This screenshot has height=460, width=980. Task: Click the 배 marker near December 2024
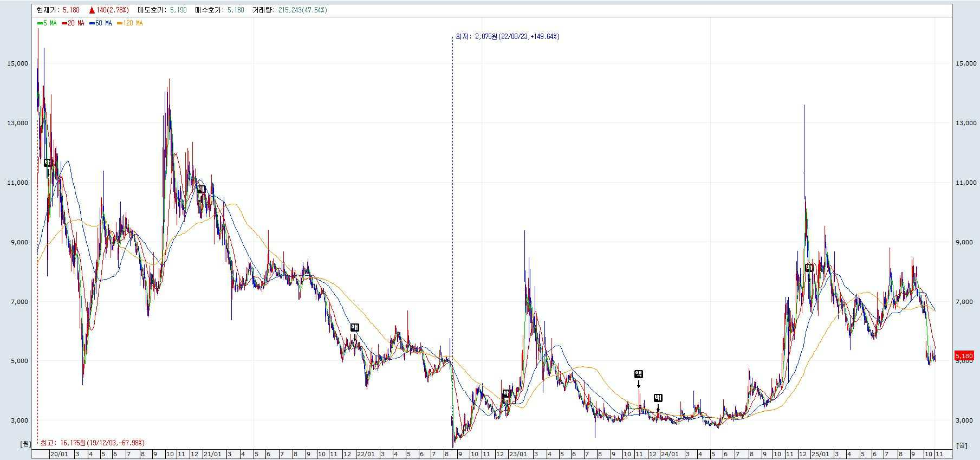coord(809,268)
